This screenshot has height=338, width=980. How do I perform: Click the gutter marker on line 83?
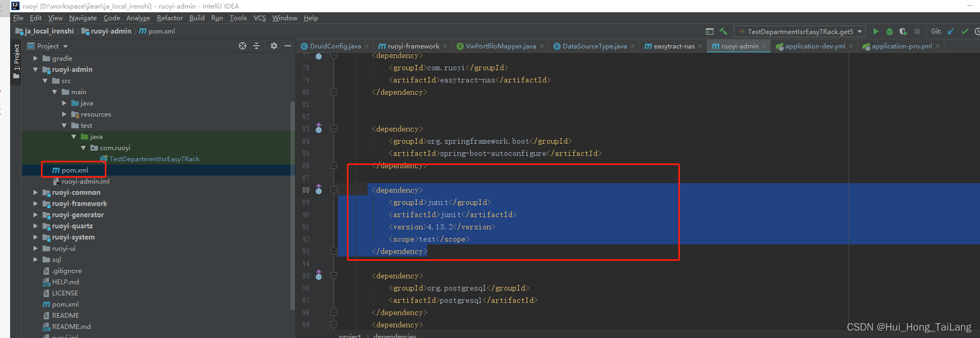point(319,128)
